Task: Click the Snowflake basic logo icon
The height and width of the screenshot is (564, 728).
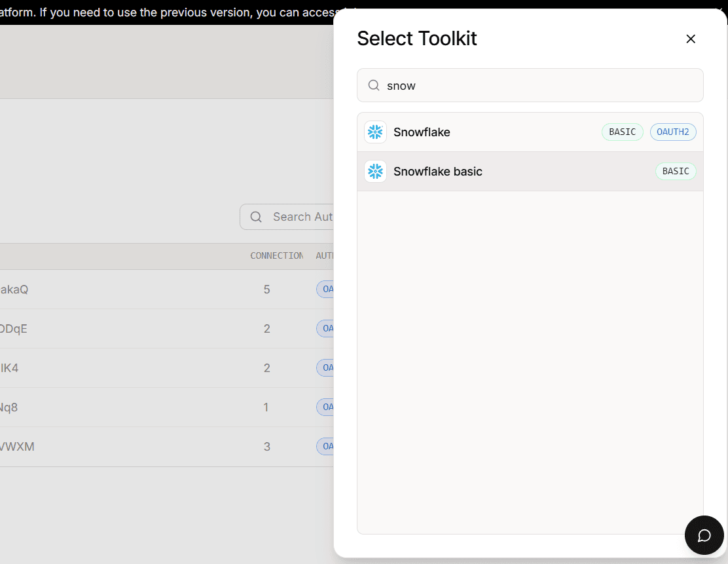Action: pos(375,172)
